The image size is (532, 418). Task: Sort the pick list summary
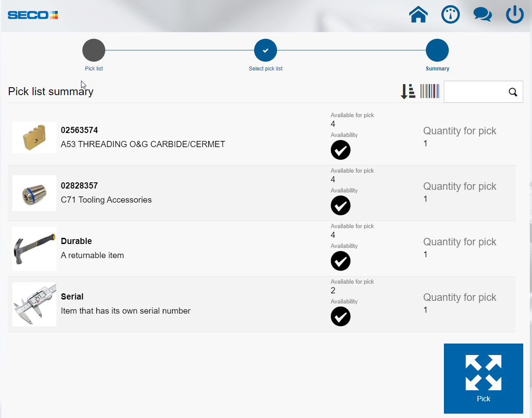[x=408, y=91]
